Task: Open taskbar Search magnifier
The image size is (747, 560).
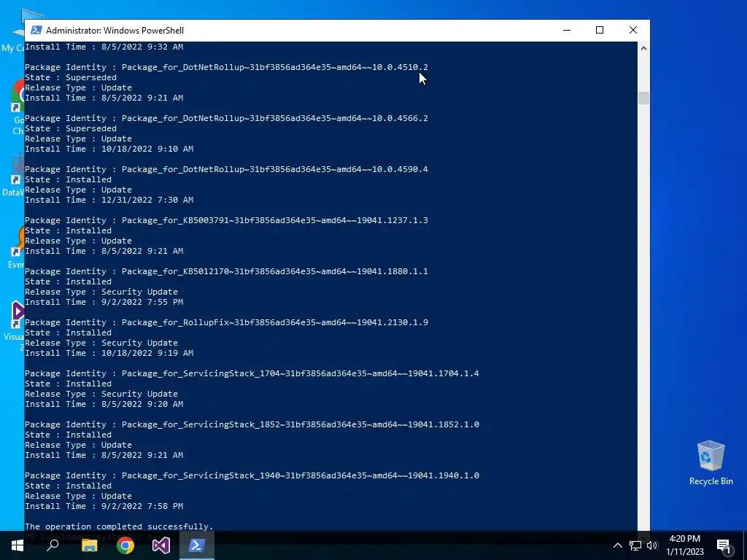Action: pos(53,545)
